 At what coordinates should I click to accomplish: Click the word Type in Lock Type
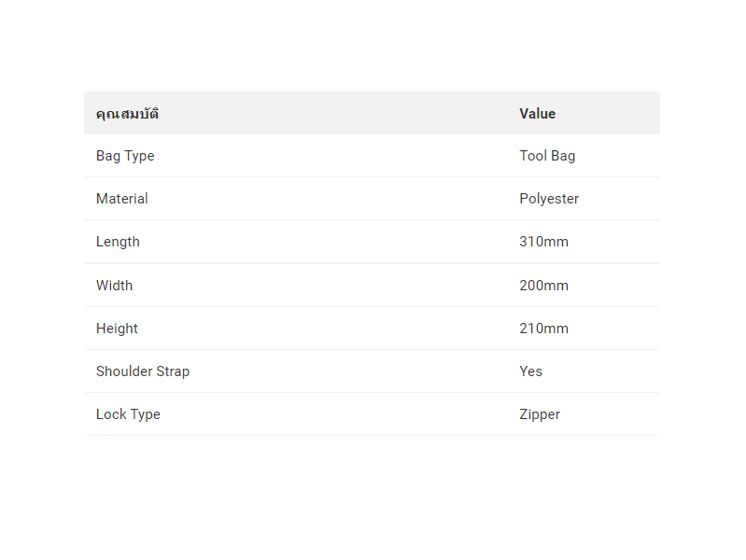point(146,414)
